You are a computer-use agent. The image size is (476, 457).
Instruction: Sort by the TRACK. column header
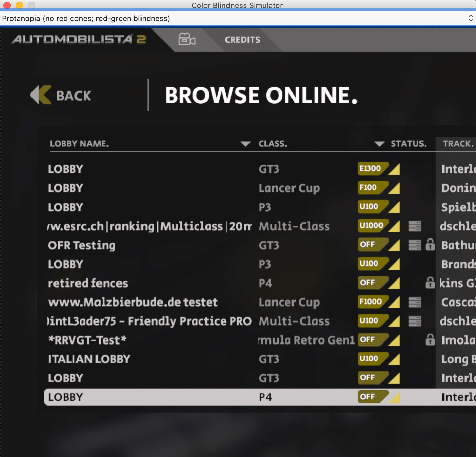[458, 144]
